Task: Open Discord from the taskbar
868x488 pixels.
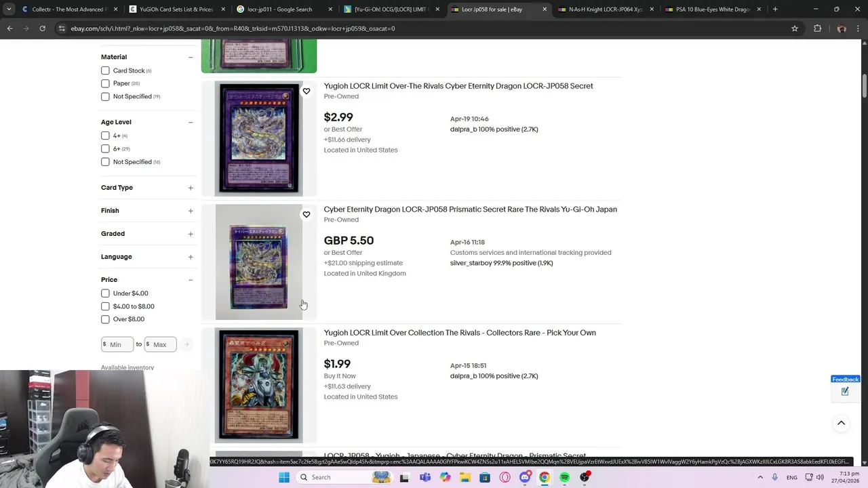Action: point(524,477)
